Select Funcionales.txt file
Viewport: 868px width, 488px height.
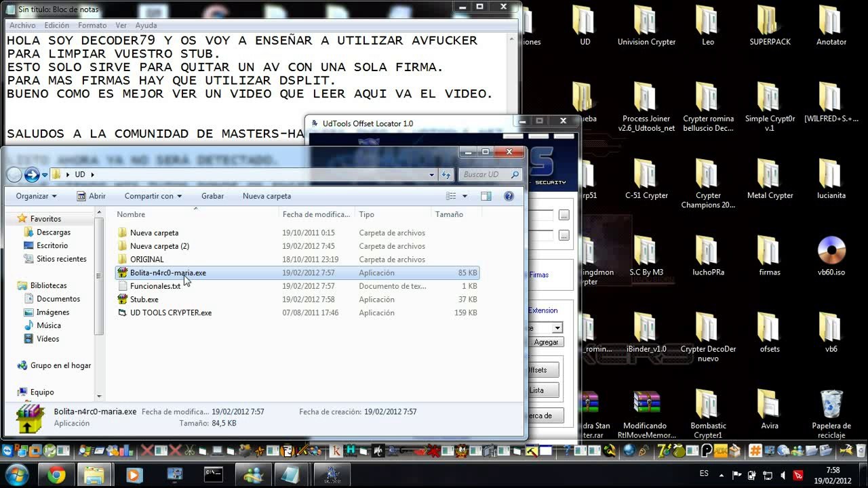coord(155,286)
